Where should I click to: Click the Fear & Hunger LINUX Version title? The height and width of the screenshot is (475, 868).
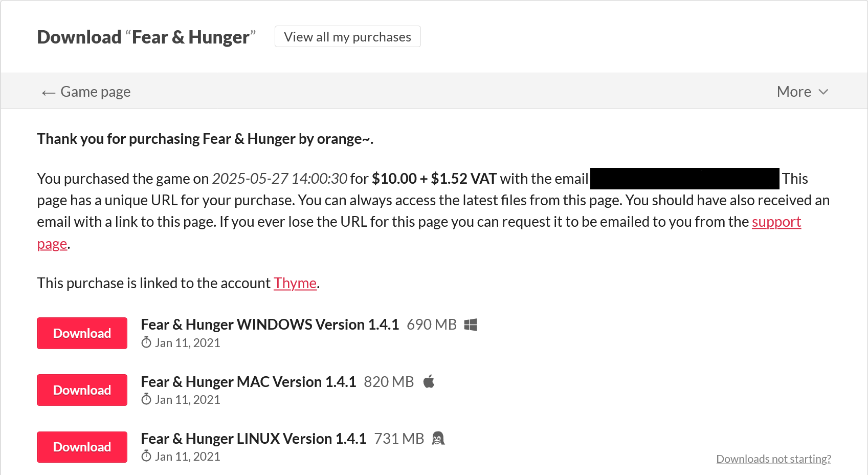click(254, 439)
